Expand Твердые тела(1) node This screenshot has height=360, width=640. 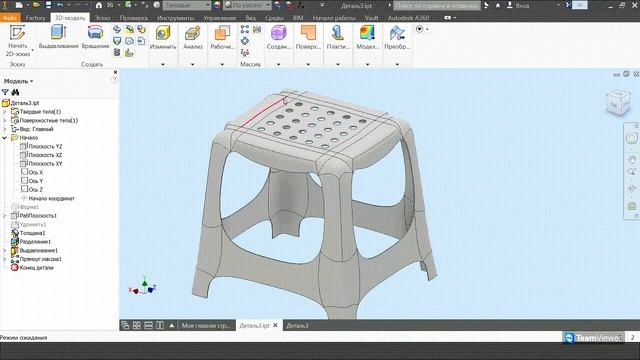pos(4,111)
